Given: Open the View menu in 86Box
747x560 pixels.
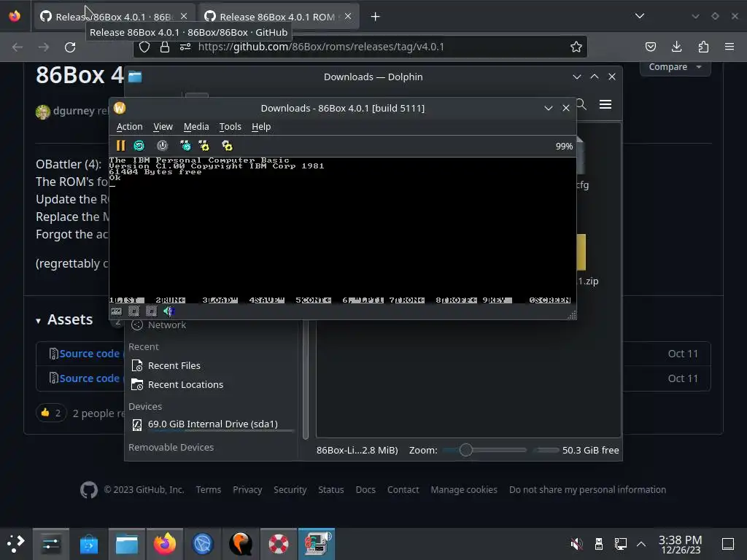Looking at the screenshot, I should pyautogui.click(x=163, y=127).
